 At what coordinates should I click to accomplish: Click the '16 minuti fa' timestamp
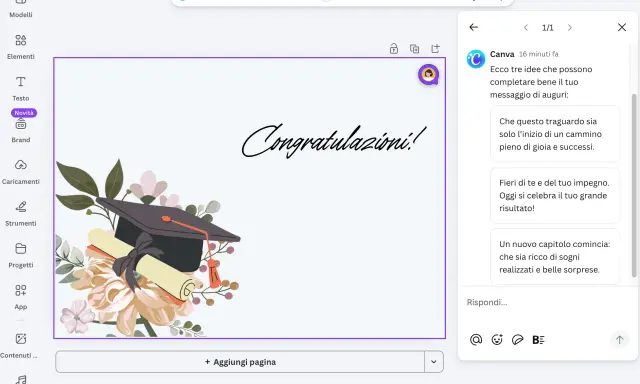[x=538, y=54]
